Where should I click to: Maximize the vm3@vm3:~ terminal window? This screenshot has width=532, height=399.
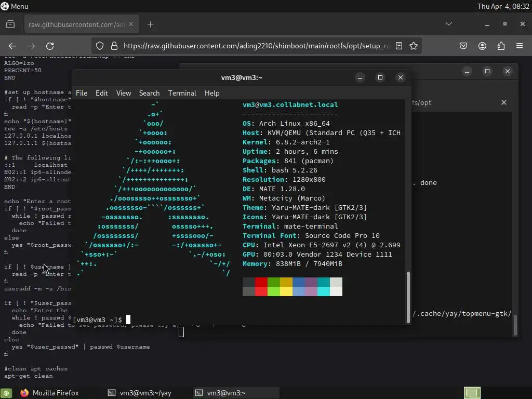pyautogui.click(x=380, y=78)
